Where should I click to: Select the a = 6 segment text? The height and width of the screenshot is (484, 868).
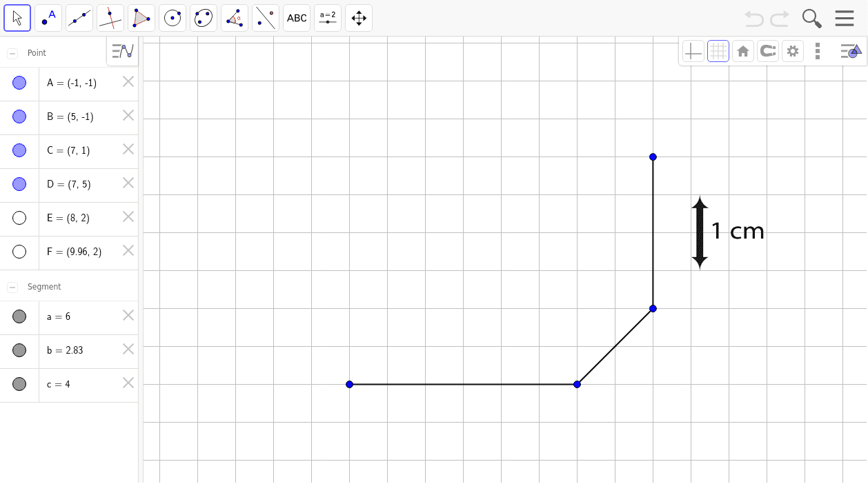pyautogui.click(x=59, y=316)
